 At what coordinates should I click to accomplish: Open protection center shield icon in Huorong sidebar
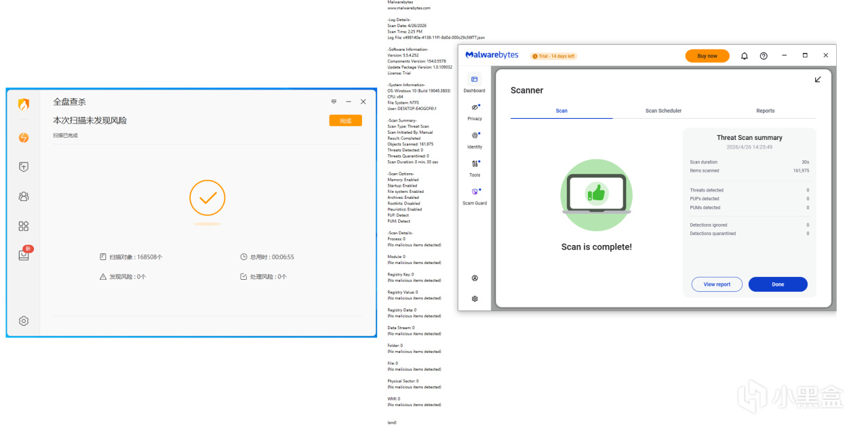24,167
